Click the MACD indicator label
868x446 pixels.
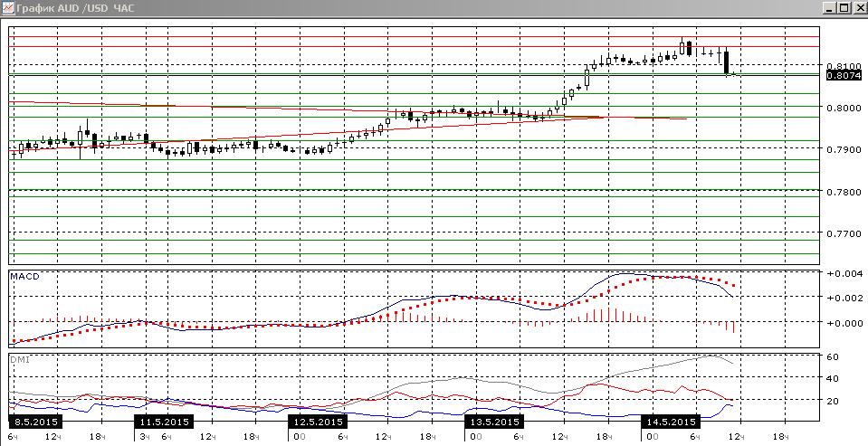(25, 276)
